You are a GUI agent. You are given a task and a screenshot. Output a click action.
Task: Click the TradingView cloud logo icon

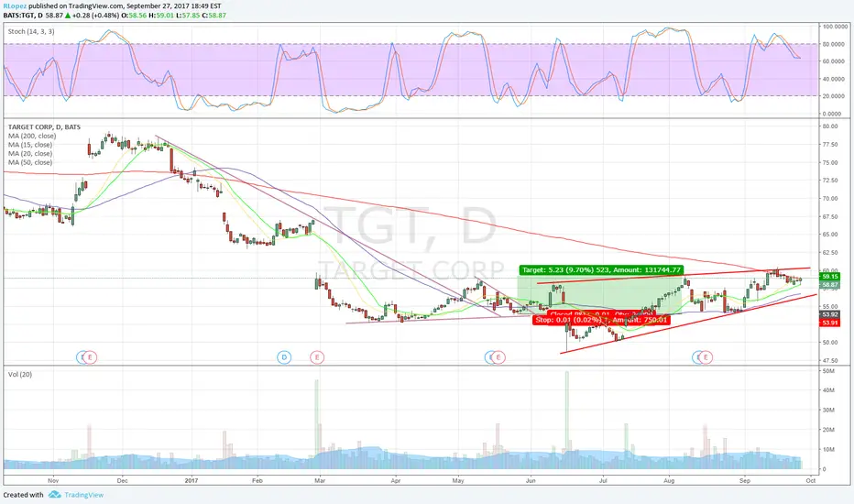54,495
